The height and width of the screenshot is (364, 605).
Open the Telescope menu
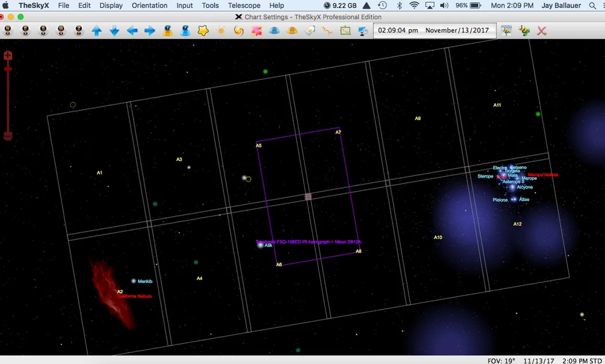(x=244, y=5)
